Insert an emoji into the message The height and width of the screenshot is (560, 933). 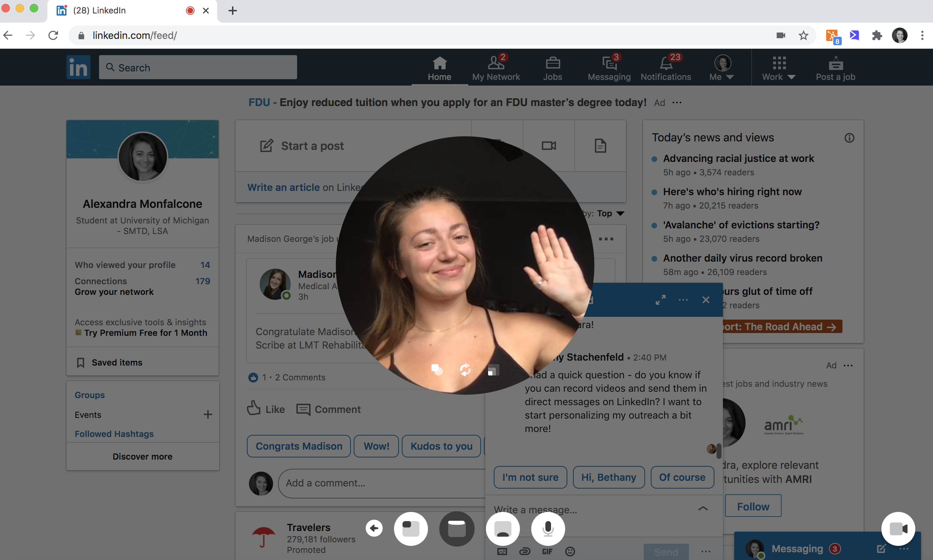coord(570,551)
